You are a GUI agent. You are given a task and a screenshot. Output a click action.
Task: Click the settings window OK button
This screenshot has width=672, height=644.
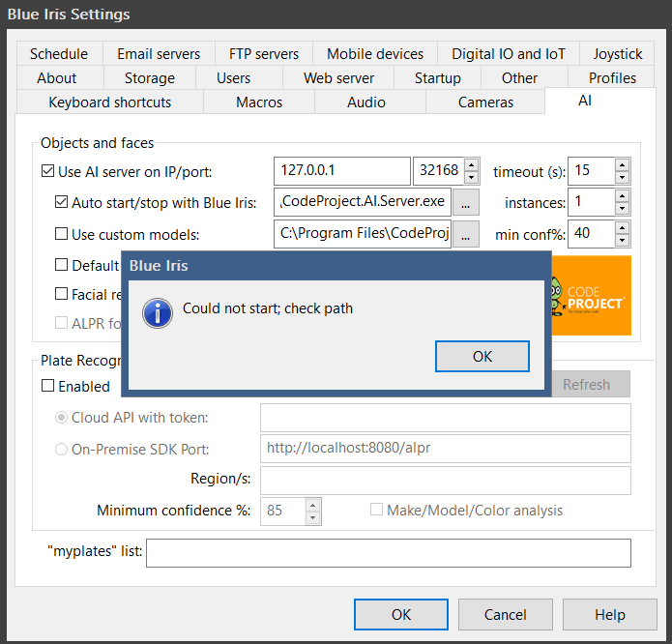pos(401,614)
